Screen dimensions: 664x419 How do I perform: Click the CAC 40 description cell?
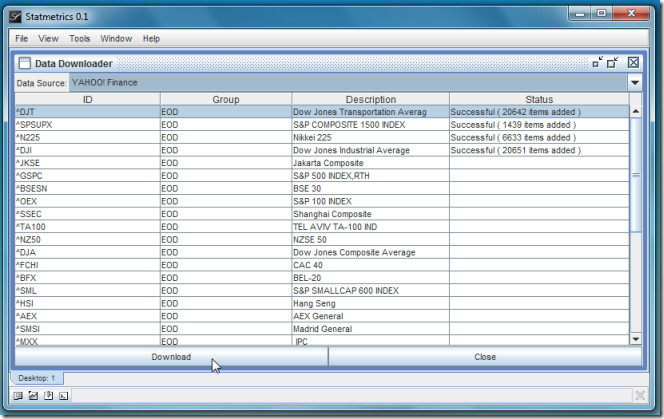(371, 265)
